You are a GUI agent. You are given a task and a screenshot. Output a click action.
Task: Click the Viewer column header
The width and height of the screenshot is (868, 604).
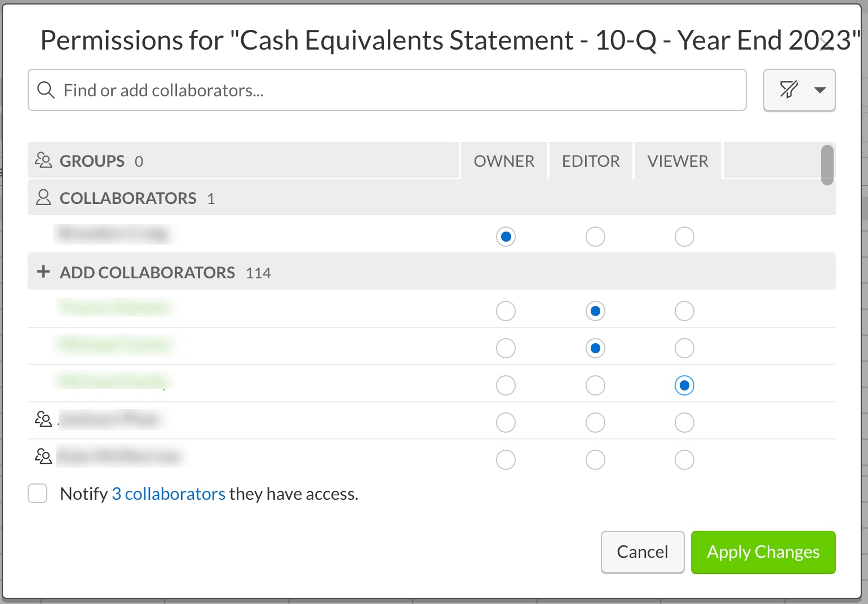[x=677, y=161]
